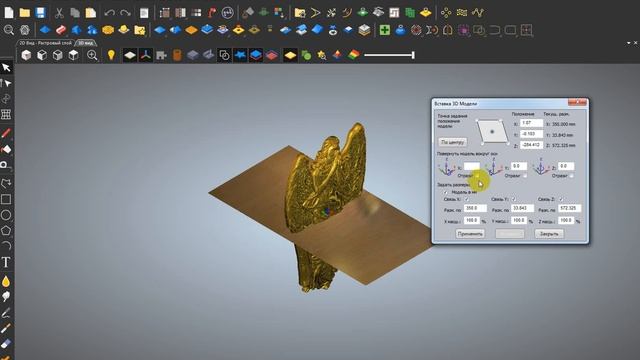640x360 pixels.
Task: Select the node editing tool
Action: (6, 83)
